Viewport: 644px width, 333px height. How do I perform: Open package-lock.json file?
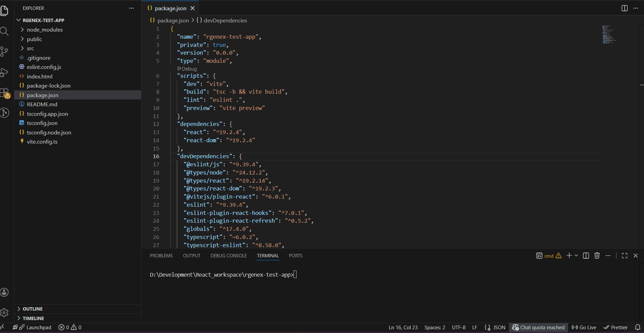78,86
